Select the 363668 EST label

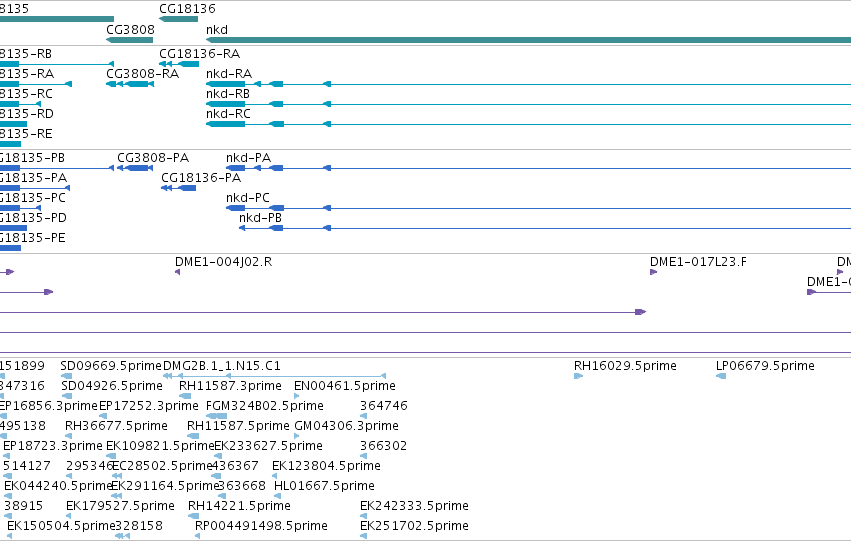click(242, 487)
